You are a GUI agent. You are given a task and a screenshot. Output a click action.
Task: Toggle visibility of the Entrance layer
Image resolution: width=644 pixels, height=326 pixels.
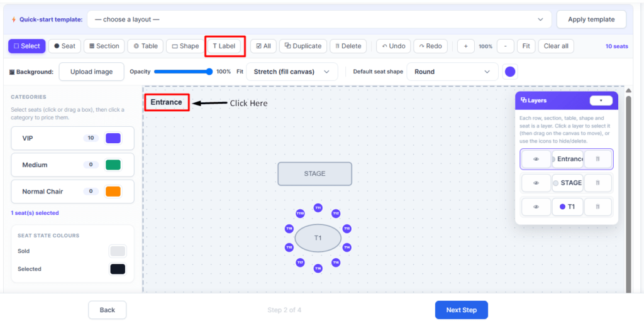pos(536,159)
